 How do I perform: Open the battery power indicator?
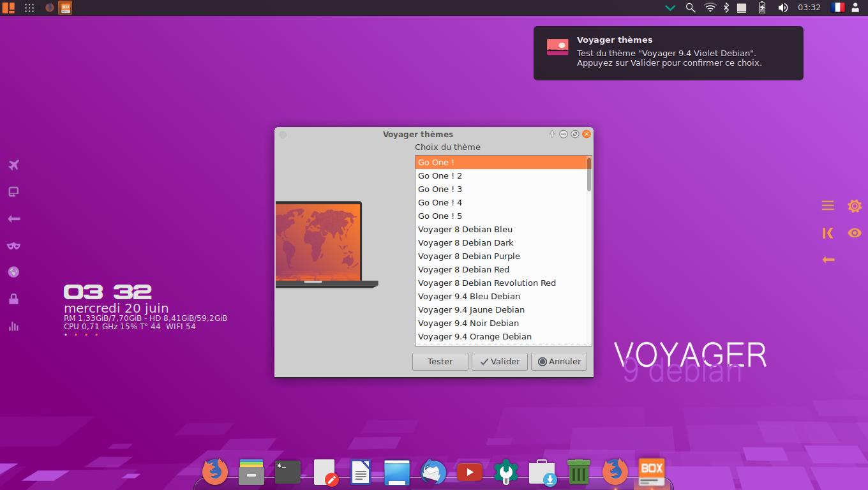762,8
